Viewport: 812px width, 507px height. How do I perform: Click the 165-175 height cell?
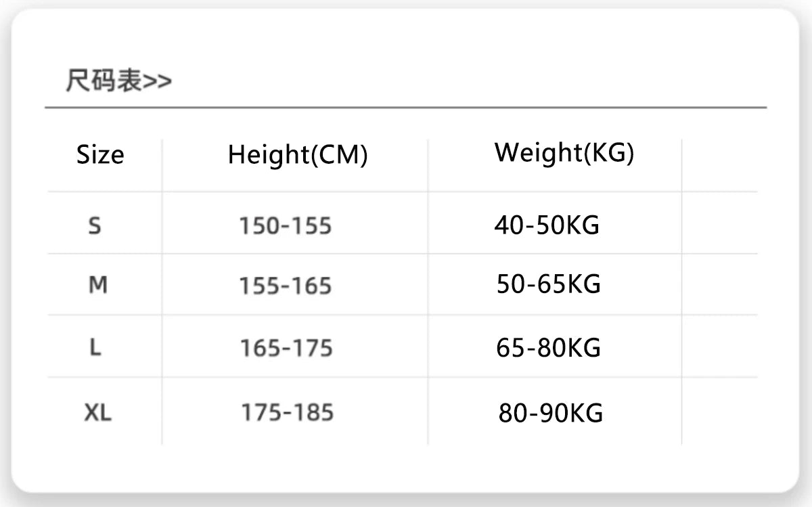pyautogui.click(x=286, y=349)
